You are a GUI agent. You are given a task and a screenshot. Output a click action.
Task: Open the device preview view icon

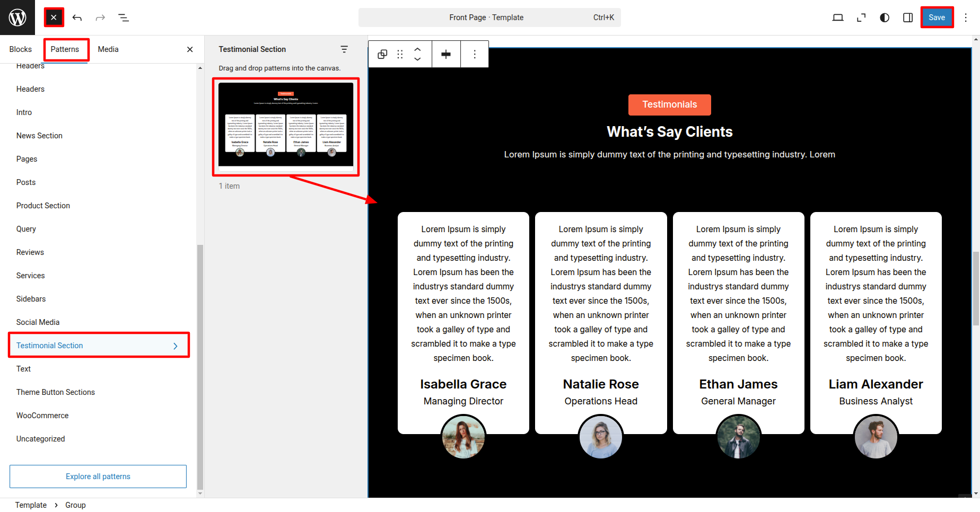[838, 17]
